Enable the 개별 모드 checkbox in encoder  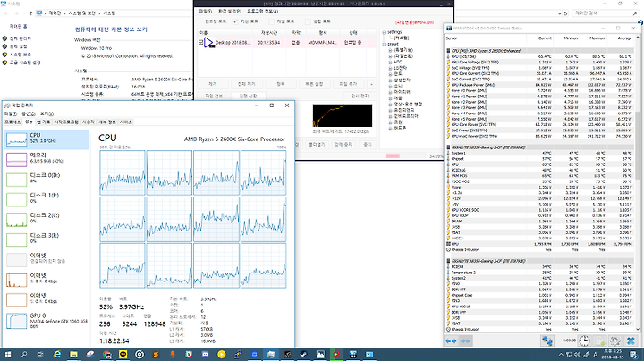click(x=271, y=21)
